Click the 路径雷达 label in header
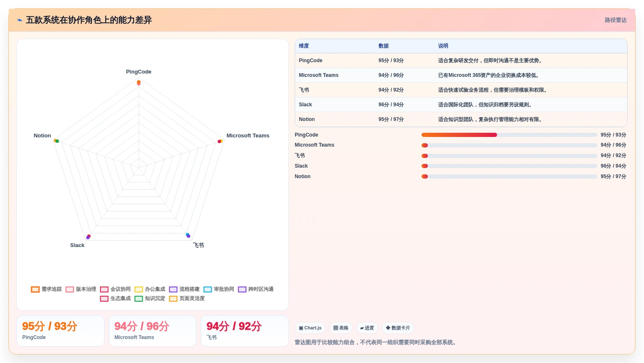 click(615, 20)
